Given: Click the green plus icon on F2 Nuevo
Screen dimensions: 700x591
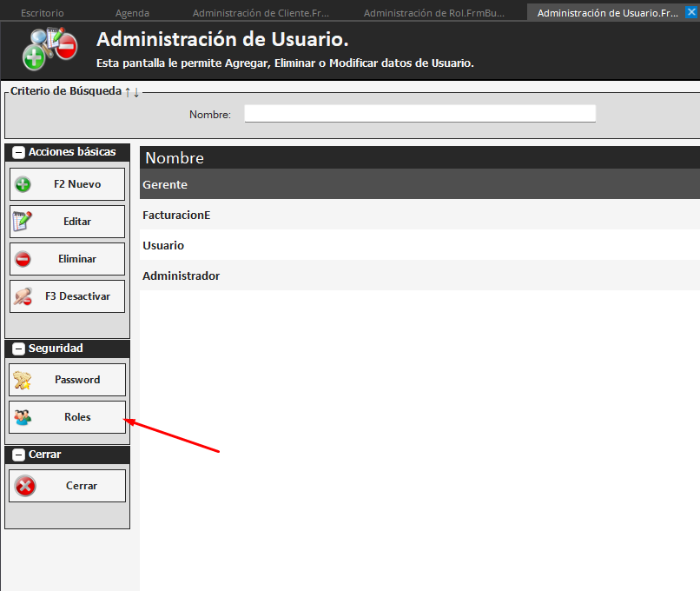Looking at the screenshot, I should 23,184.
